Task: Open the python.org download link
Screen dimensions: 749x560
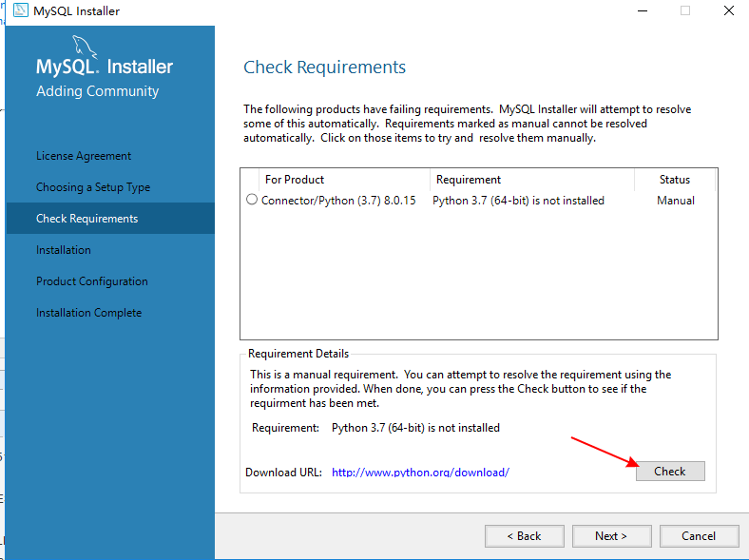Action: click(x=420, y=473)
